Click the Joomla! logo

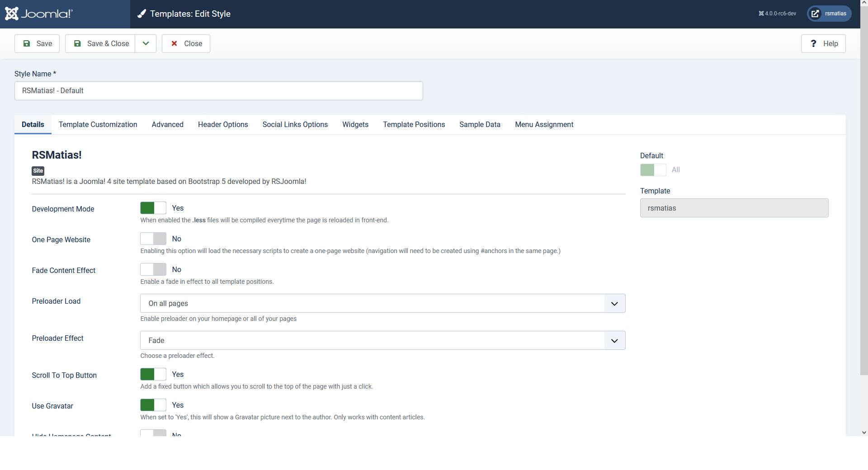coord(39,14)
